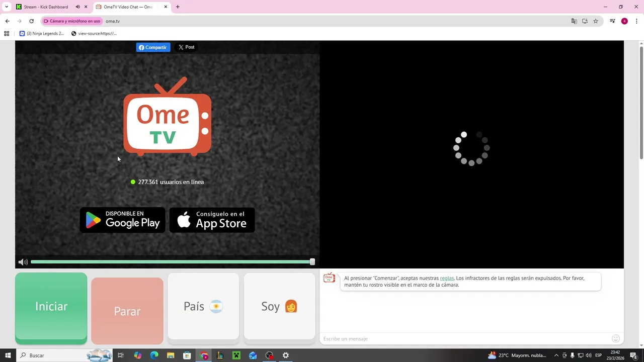Open a new browser tab

point(178,7)
